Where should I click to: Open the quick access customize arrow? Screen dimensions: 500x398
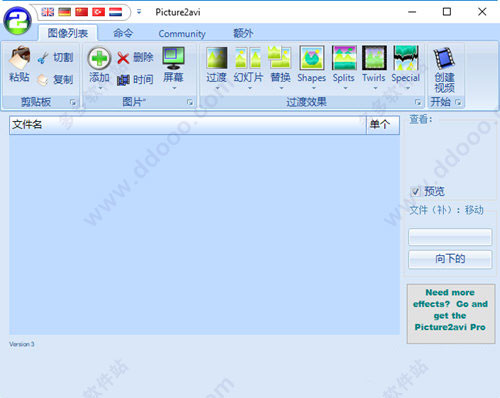[139, 12]
